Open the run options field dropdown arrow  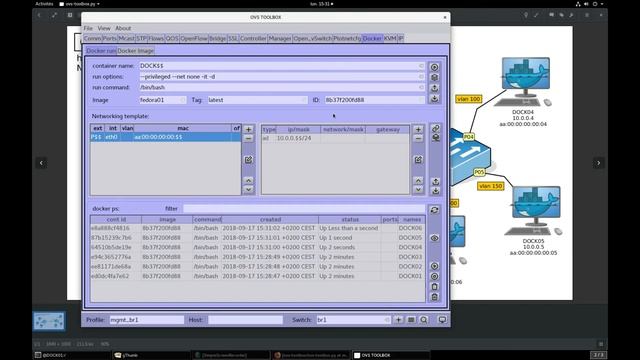click(x=421, y=77)
